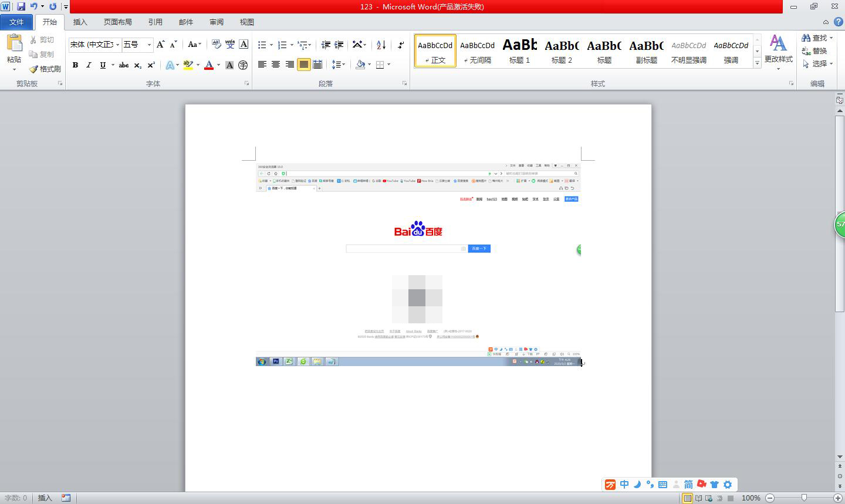
Task: Align the paragraph to the left
Action: click(262, 65)
